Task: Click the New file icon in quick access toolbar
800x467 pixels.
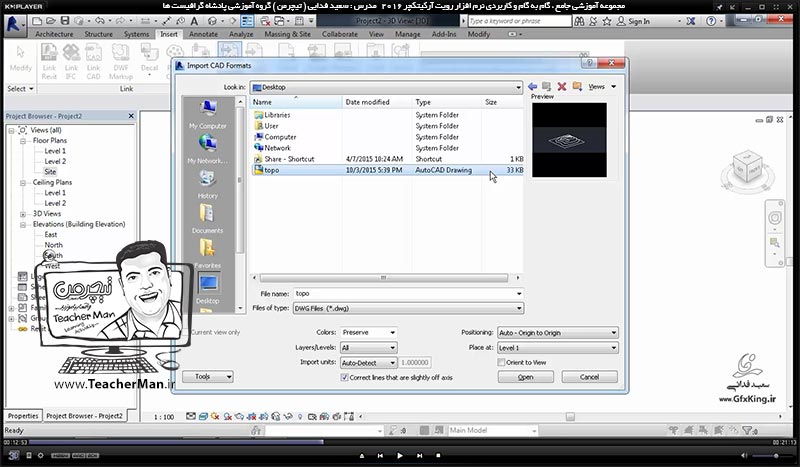Action: (37, 21)
